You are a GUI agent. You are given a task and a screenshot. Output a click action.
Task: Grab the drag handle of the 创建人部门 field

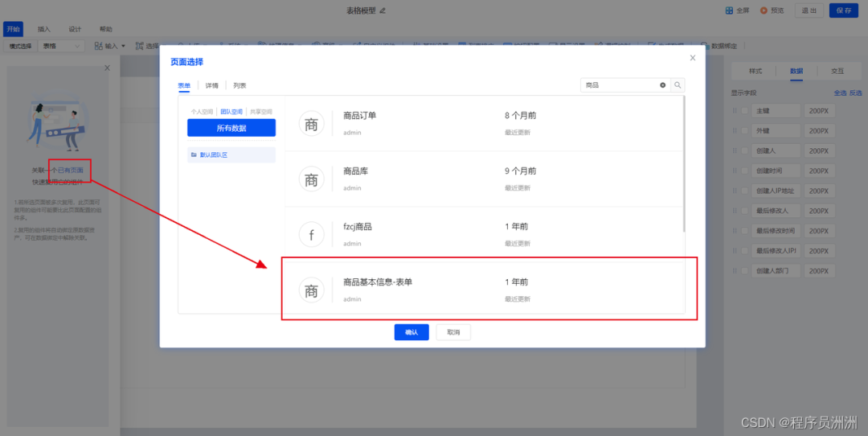(735, 271)
